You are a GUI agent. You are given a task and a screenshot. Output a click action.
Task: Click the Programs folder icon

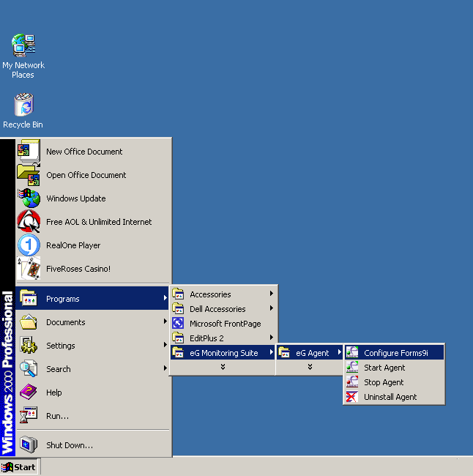tap(29, 298)
